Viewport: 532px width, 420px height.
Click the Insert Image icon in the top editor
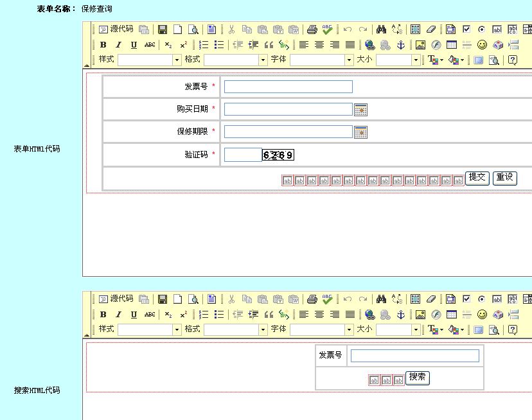pos(420,45)
